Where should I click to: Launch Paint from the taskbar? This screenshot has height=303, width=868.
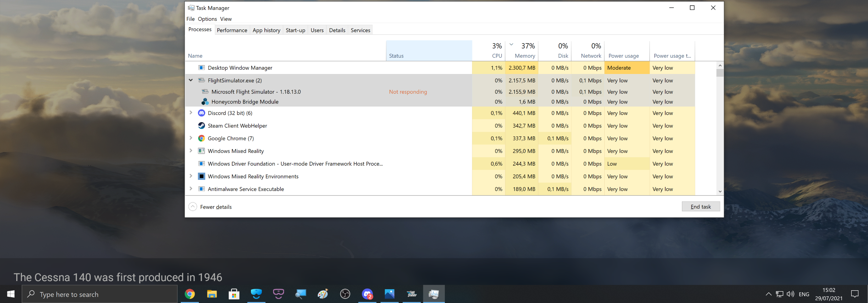[323, 294]
